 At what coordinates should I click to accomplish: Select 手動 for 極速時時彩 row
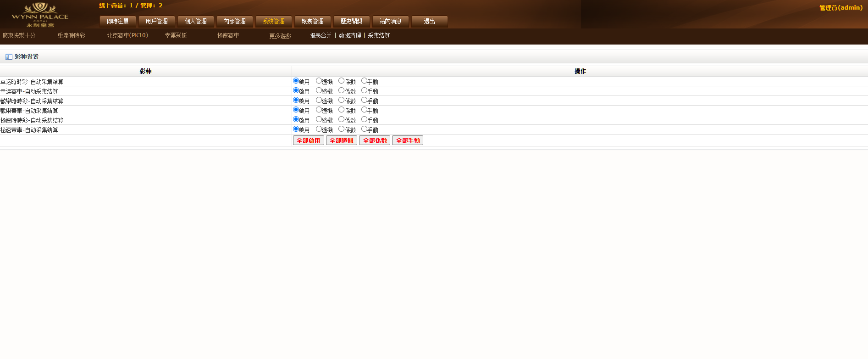364,119
